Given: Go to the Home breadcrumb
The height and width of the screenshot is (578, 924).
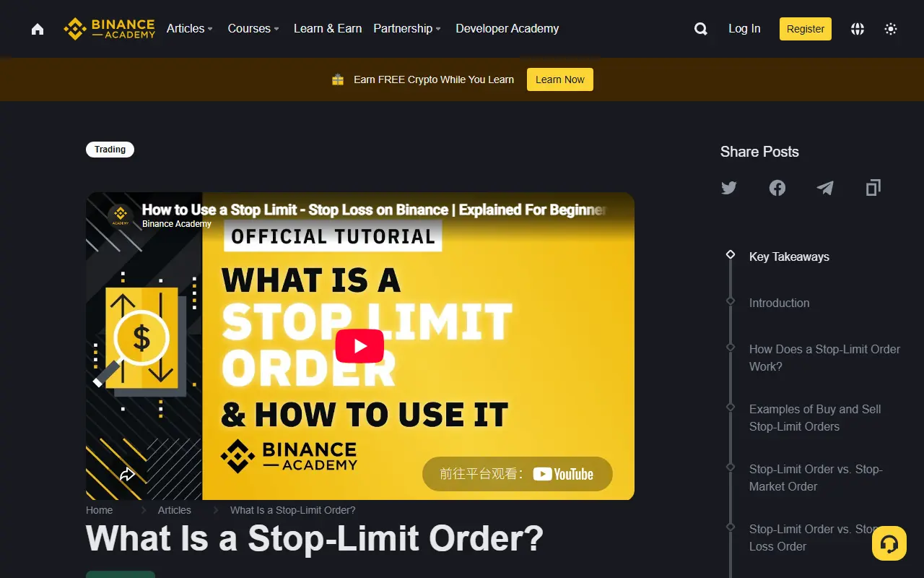Looking at the screenshot, I should [100, 510].
